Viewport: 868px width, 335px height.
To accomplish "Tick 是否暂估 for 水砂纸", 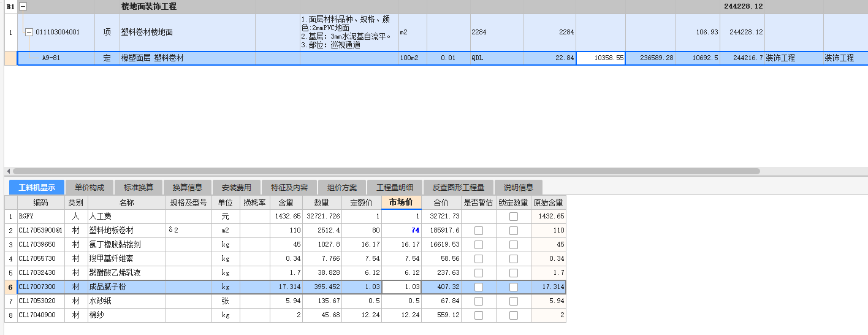I will click(479, 301).
